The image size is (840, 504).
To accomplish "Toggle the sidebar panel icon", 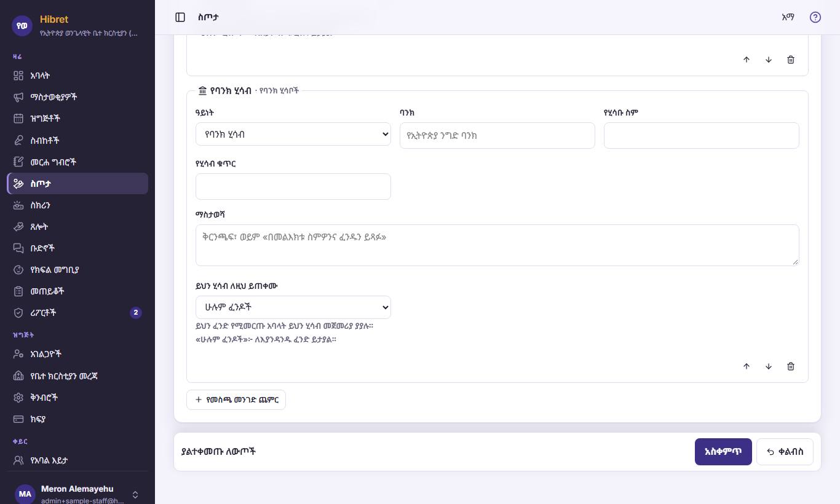I will click(x=180, y=17).
